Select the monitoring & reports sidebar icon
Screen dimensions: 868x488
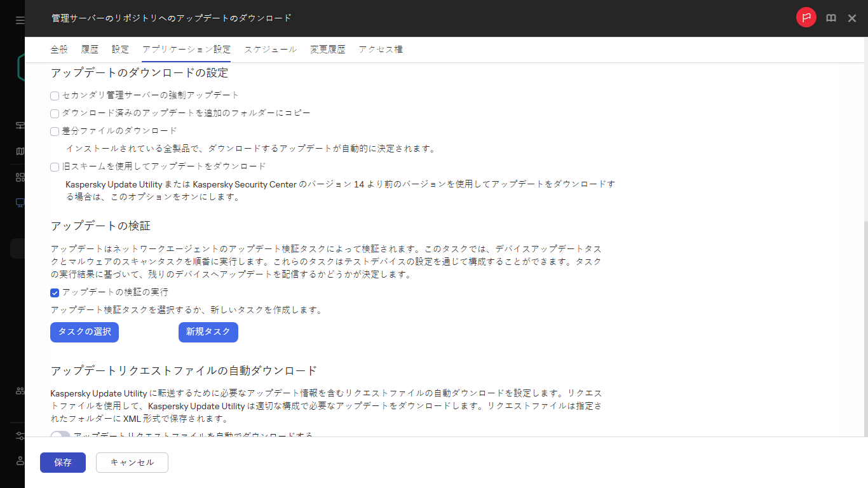pyautogui.click(x=19, y=151)
